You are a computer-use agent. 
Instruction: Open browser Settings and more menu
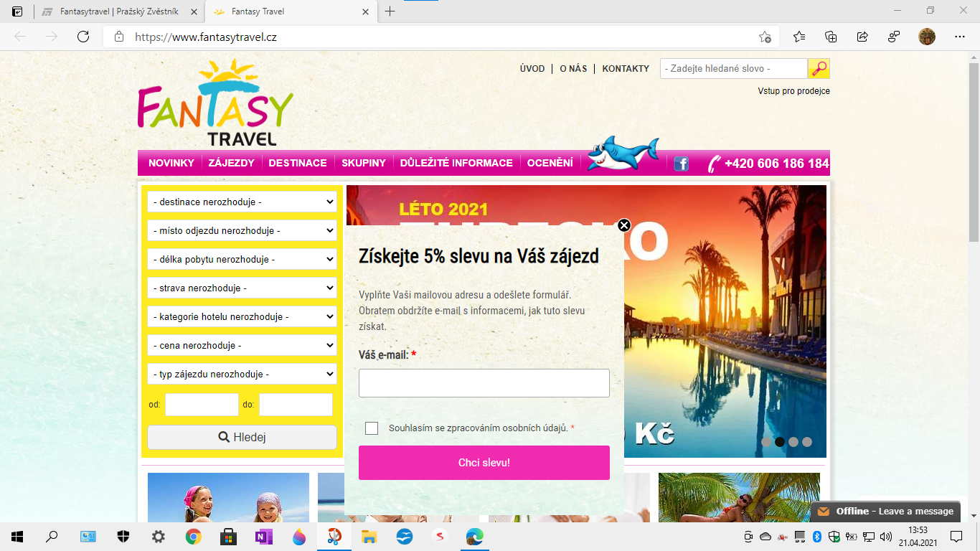click(959, 37)
